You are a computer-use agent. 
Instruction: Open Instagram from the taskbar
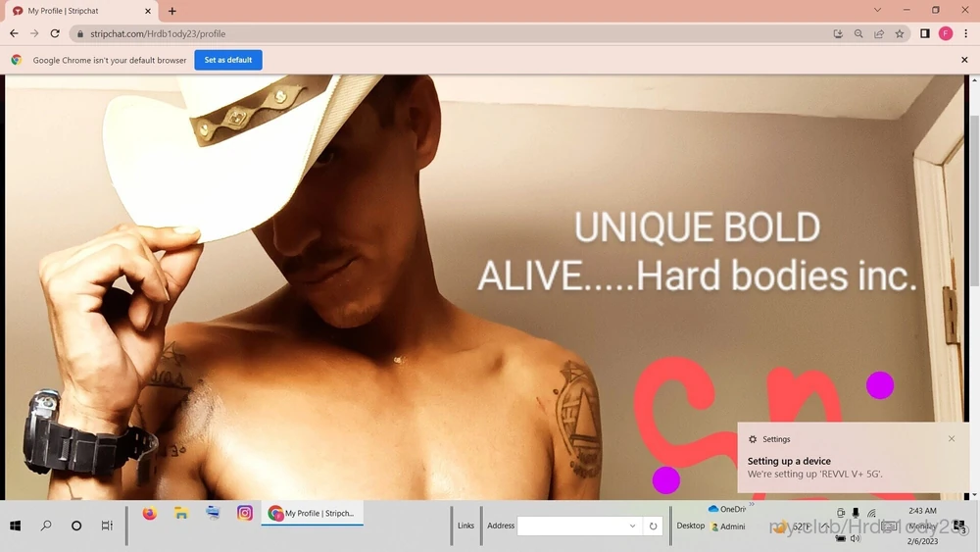click(245, 513)
